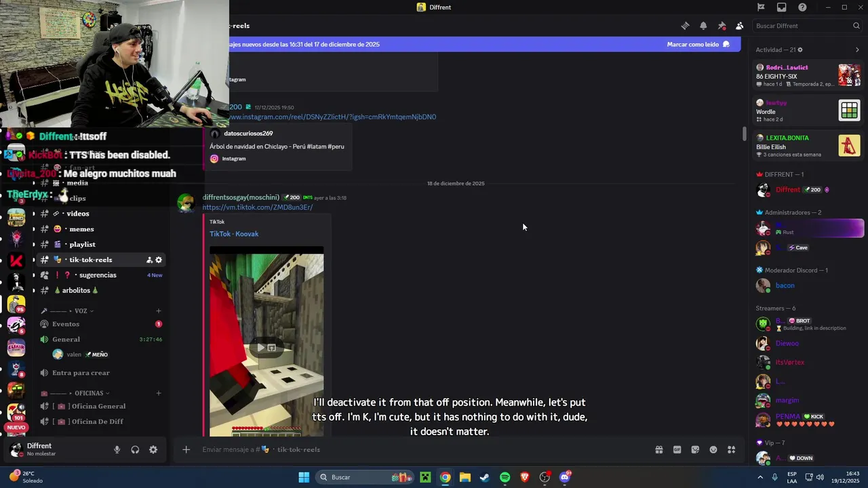Open member Diewoo in Streamers list
Viewport: 868px width, 488px height.
(x=808, y=343)
